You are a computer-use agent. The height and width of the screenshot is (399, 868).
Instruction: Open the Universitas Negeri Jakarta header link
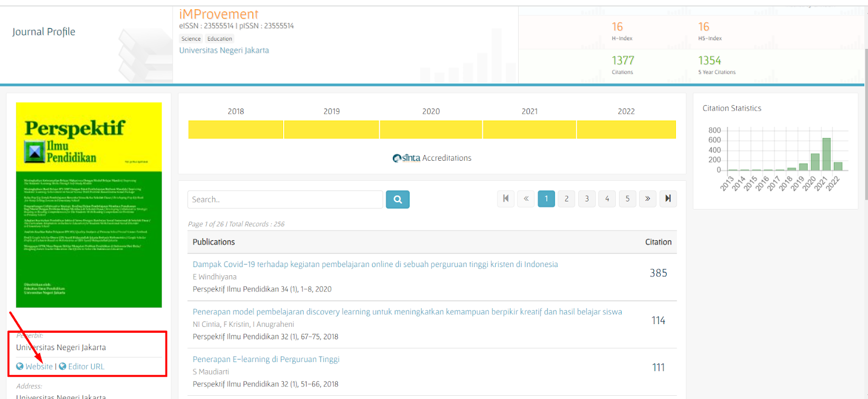224,50
